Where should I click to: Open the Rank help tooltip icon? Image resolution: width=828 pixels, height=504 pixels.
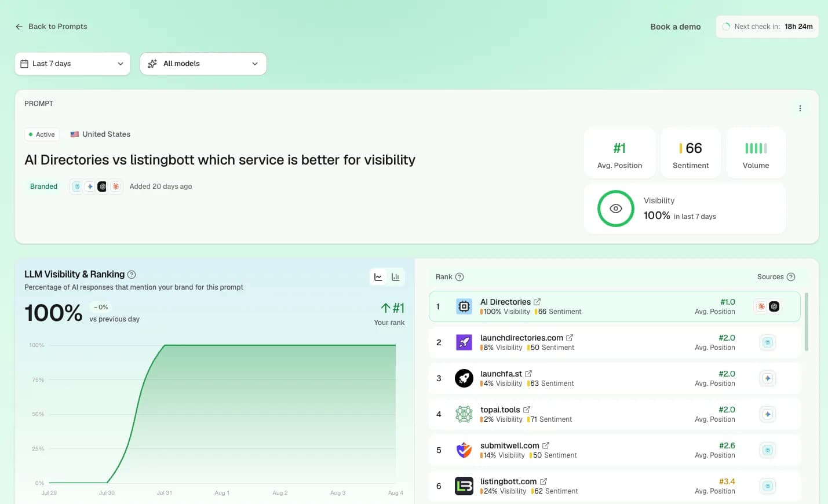[x=459, y=277]
